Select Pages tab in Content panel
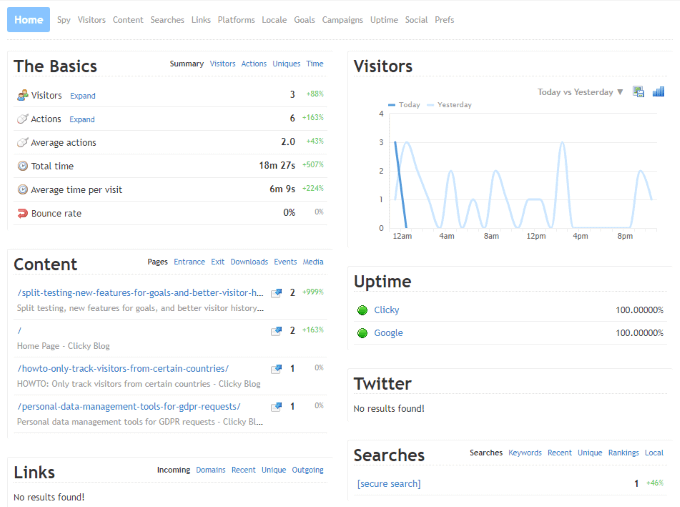The width and height of the screenshot is (680, 507). (x=157, y=262)
